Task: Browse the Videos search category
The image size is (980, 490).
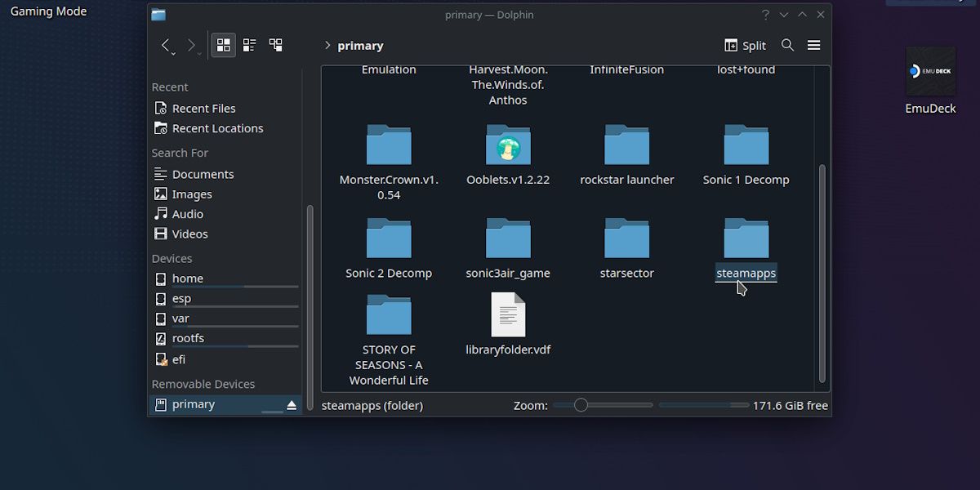Action: (x=189, y=234)
